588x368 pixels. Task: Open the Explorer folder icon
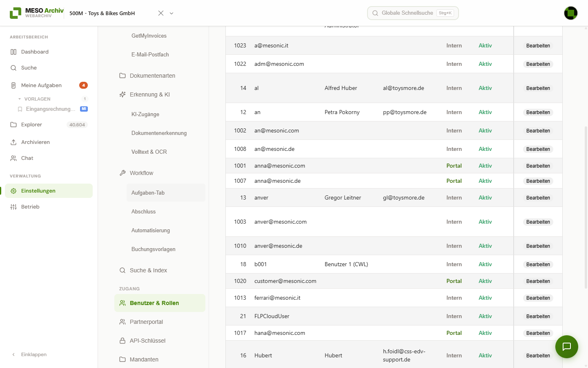click(x=13, y=125)
